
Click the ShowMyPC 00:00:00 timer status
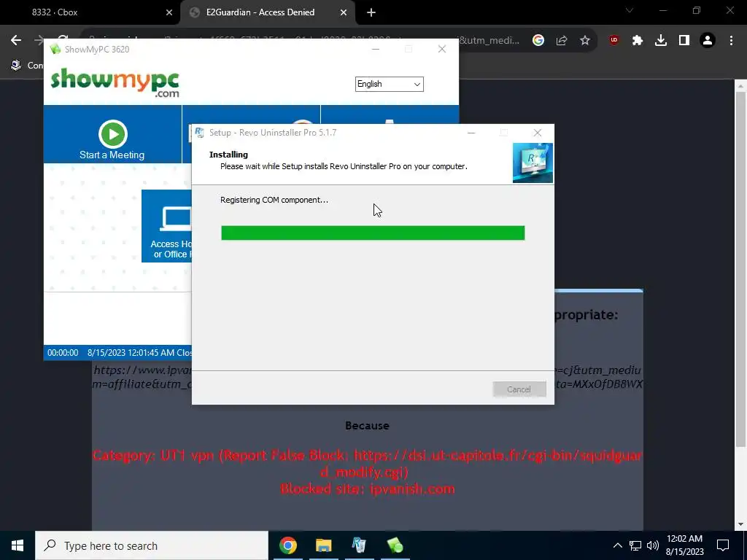pyautogui.click(x=63, y=353)
